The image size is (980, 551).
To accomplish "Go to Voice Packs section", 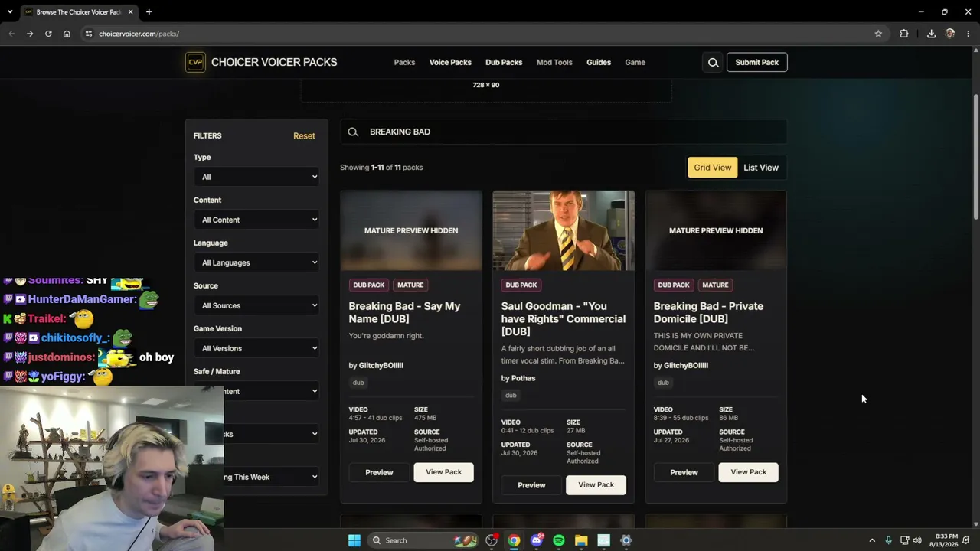I will point(450,63).
